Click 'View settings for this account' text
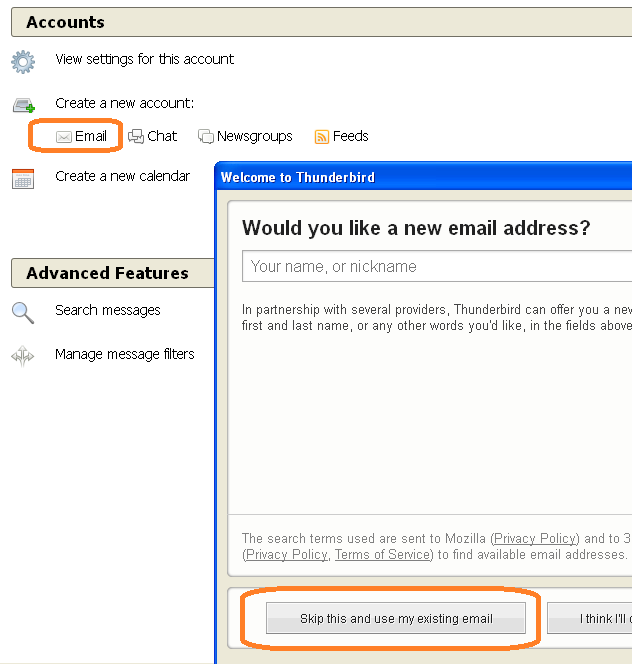 click(x=144, y=59)
